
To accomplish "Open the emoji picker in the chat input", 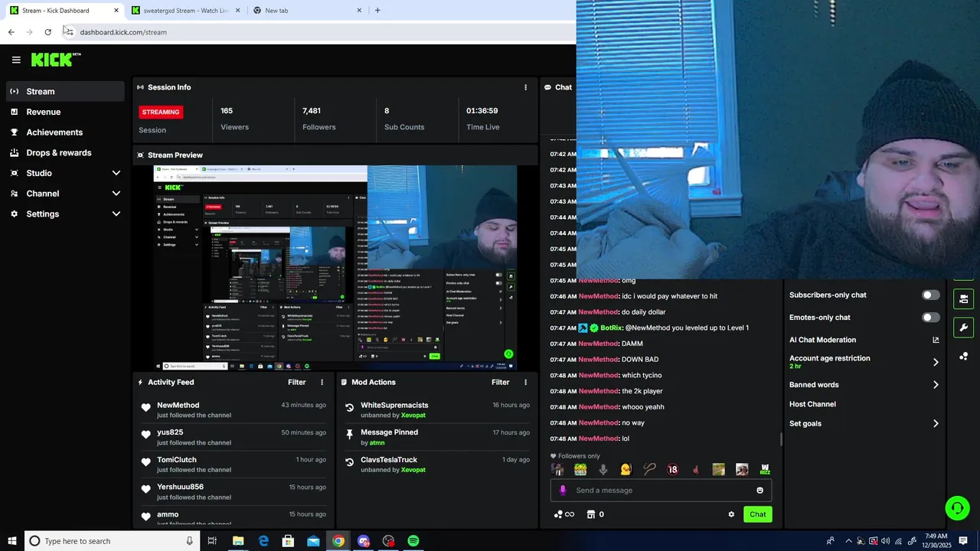I will (759, 491).
